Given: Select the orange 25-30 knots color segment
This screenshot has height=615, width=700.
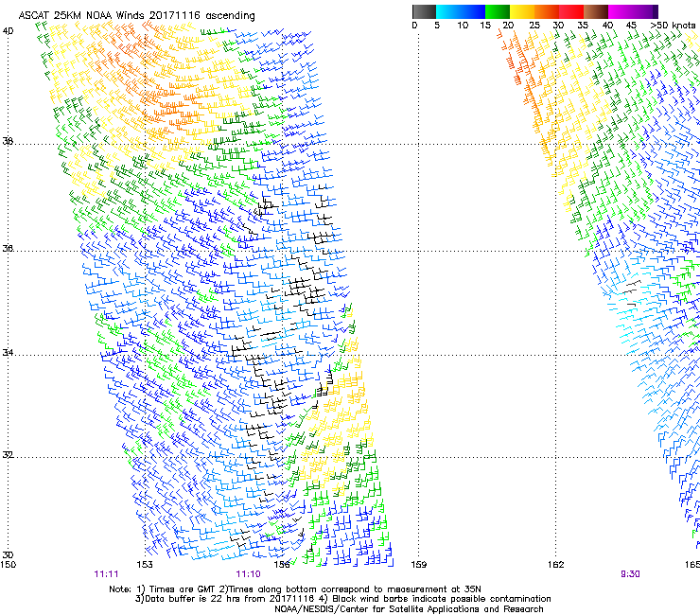Looking at the screenshot, I should point(547,11).
